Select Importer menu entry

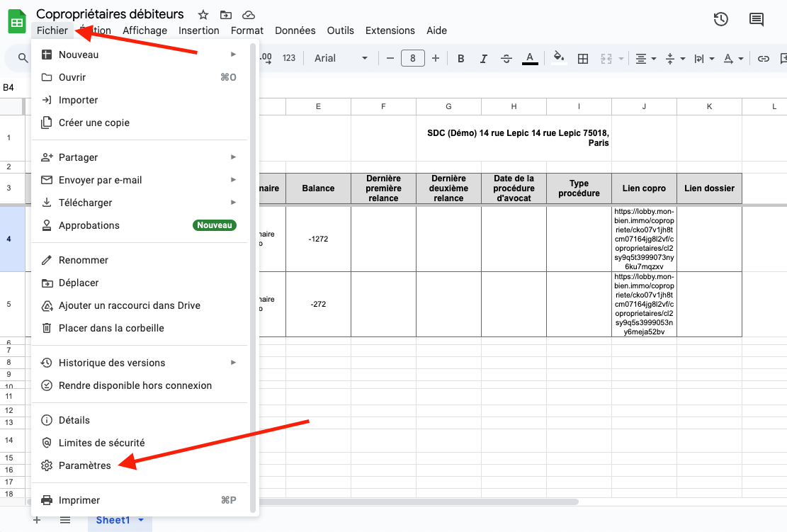(x=140, y=100)
